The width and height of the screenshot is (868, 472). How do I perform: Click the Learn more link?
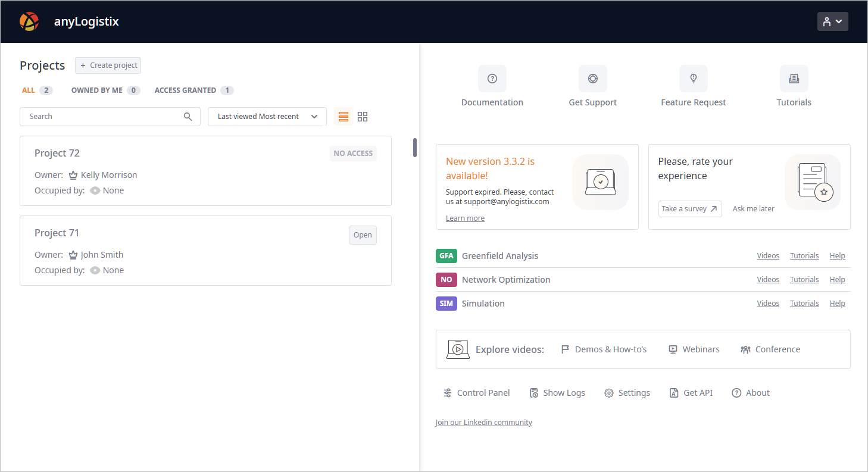pos(465,218)
